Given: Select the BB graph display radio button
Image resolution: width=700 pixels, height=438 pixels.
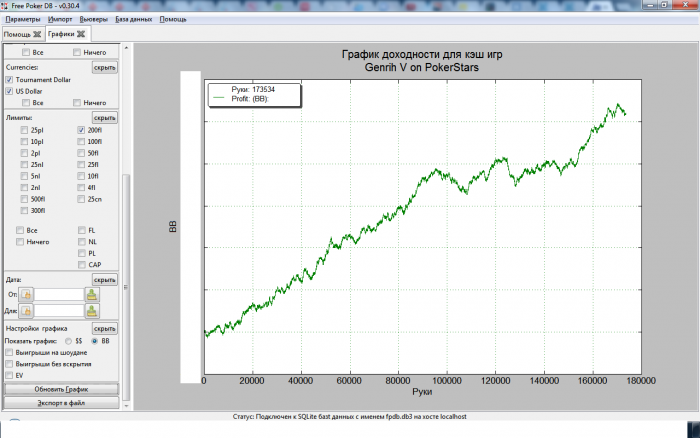Looking at the screenshot, I should pyautogui.click(x=94, y=341).
